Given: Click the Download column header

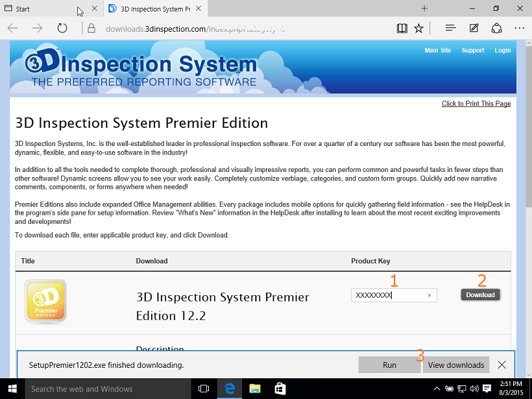Looking at the screenshot, I should pyautogui.click(x=152, y=261).
